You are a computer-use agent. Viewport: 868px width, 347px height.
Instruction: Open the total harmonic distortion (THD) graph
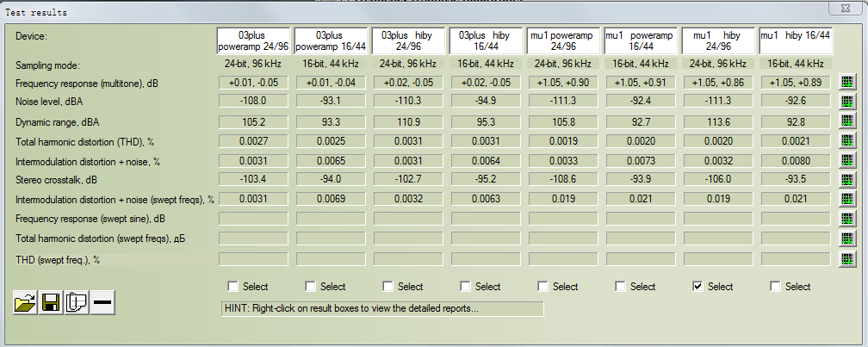[x=847, y=141]
